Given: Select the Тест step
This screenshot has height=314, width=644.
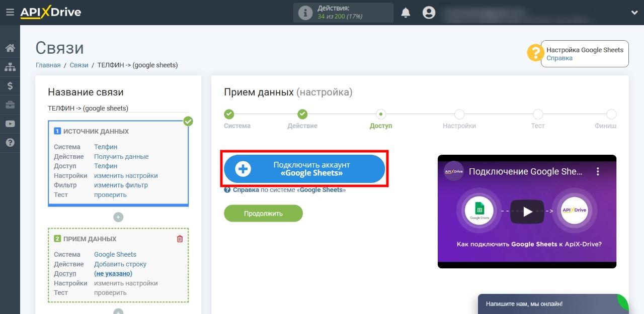Looking at the screenshot, I should tap(538, 120).
